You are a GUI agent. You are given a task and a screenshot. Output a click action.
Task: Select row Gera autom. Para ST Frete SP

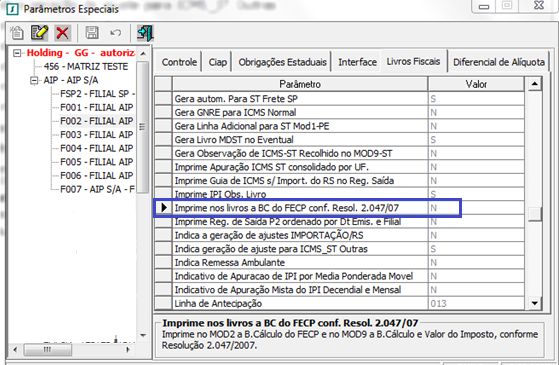pyautogui.click(x=339, y=99)
